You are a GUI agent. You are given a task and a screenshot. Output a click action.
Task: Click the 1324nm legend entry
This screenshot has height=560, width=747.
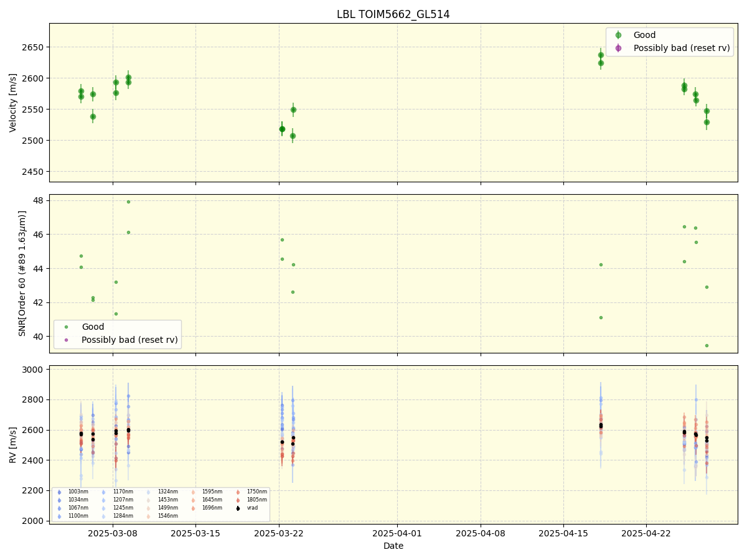pos(162,492)
